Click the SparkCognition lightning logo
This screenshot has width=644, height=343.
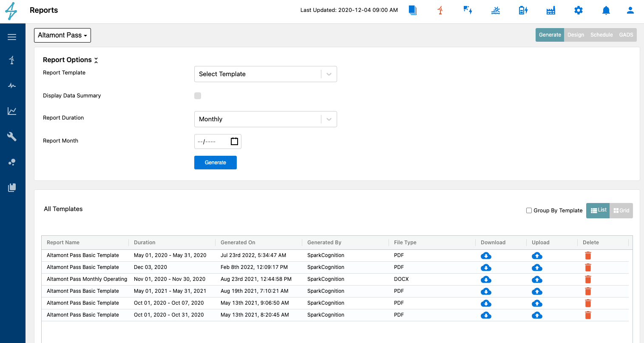(x=11, y=11)
